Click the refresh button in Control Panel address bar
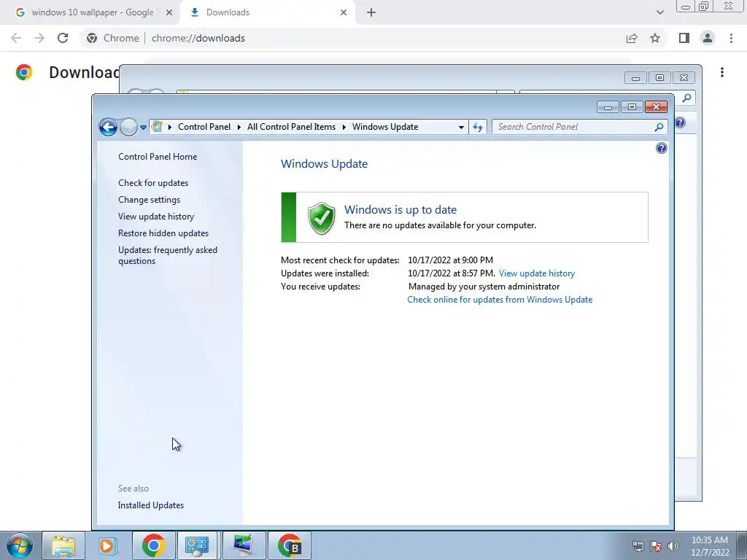Viewport: 747px width, 560px height. pos(478,127)
